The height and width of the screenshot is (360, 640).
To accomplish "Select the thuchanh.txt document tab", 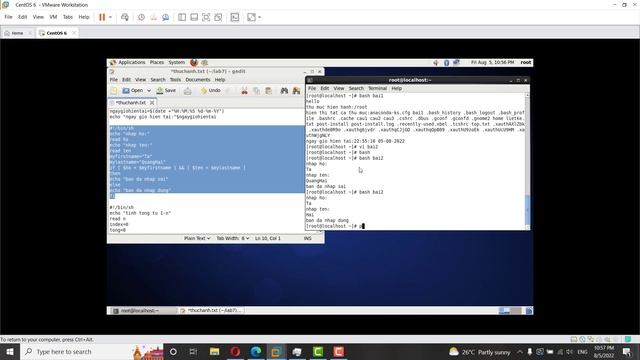I will [x=130, y=103].
